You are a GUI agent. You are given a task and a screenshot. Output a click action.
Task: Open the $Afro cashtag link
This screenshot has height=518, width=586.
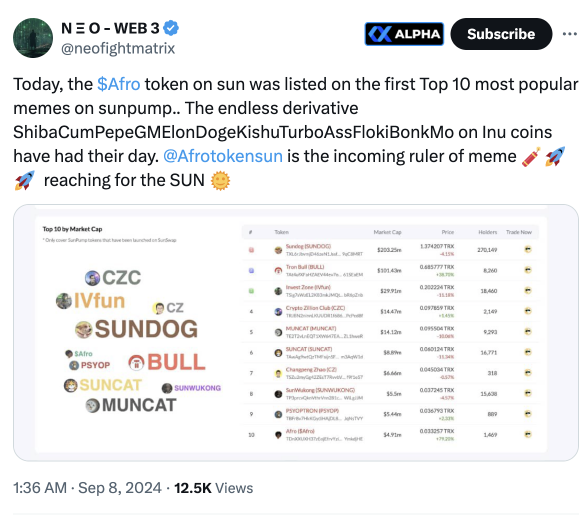pyautogui.click(x=119, y=84)
